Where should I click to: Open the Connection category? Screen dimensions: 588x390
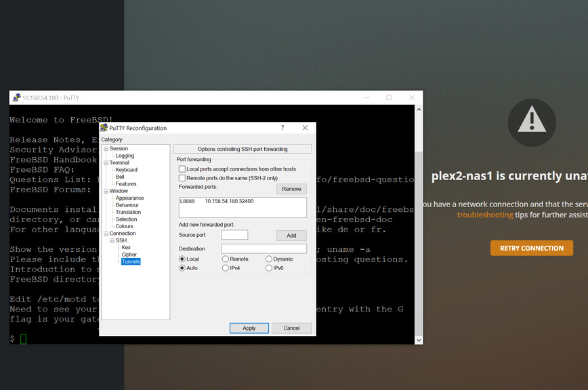[x=123, y=234]
